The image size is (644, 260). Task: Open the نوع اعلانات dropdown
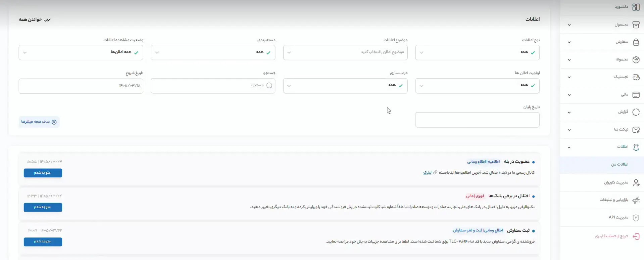(x=477, y=52)
